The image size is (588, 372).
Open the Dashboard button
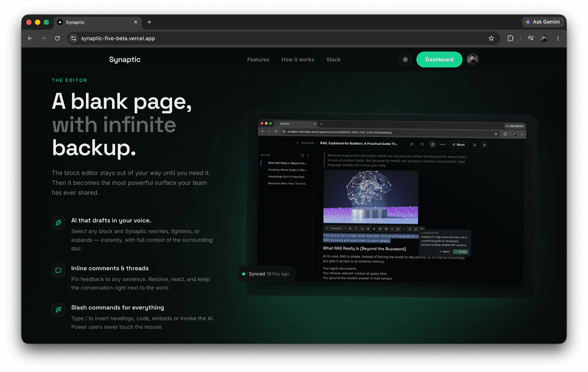coord(439,60)
